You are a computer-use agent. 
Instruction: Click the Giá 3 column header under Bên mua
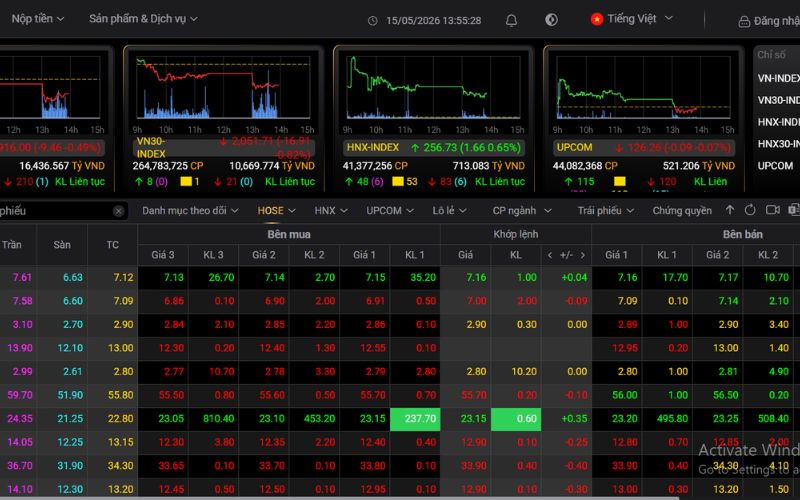[163, 255]
